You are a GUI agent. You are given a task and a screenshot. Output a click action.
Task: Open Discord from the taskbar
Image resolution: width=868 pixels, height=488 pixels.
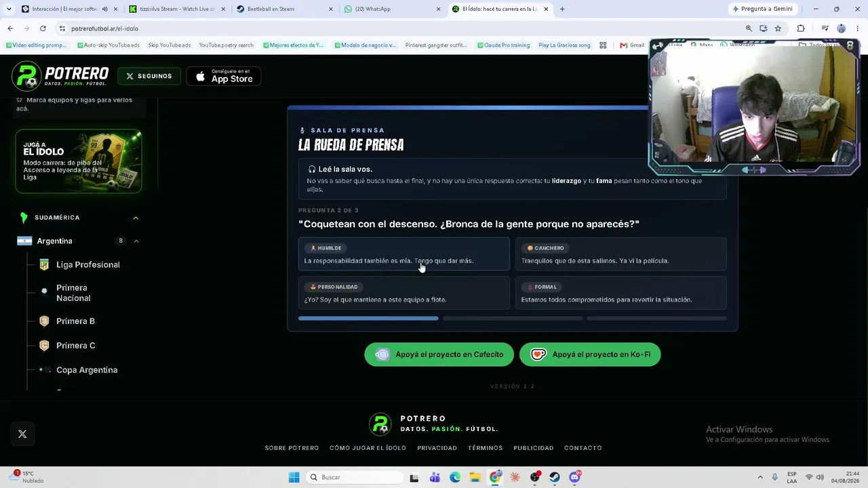575,477
